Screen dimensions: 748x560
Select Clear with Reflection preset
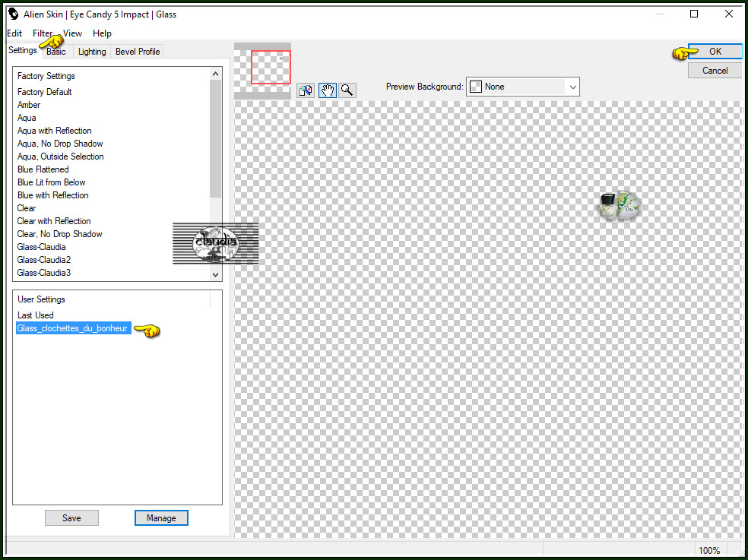pyautogui.click(x=54, y=221)
